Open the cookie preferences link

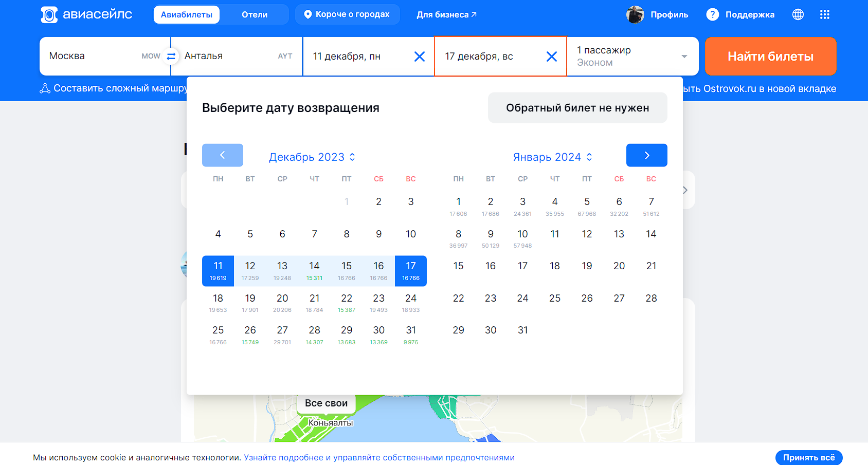tap(379, 457)
